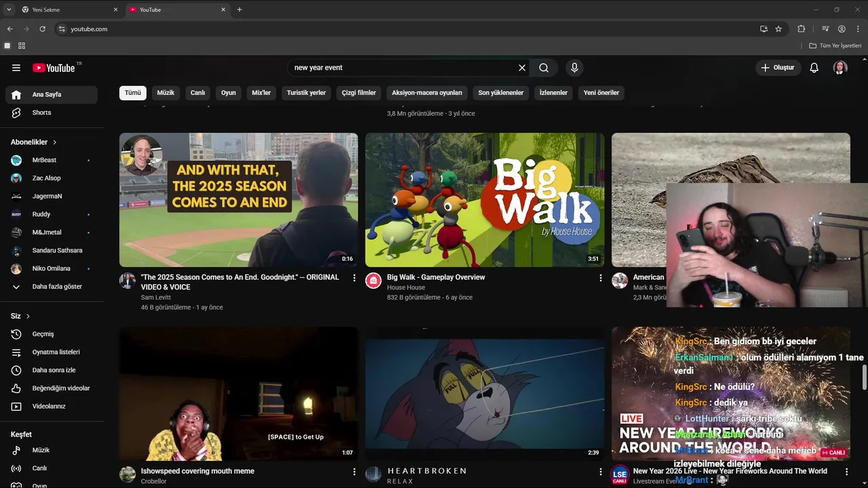The width and height of the screenshot is (868, 488).
Task: Expand 'Daha fazla göster' subscriptions list
Action: pos(52,287)
